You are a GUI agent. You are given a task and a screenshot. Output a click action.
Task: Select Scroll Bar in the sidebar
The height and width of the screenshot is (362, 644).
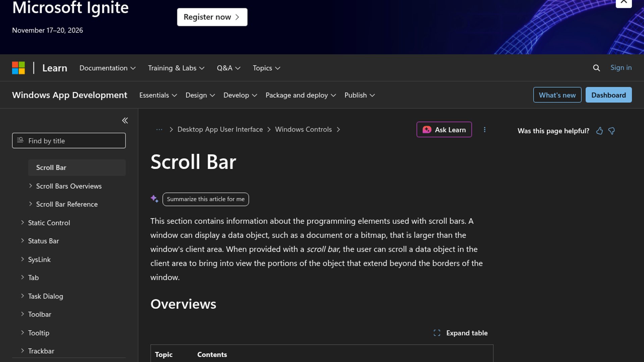pyautogui.click(x=77, y=168)
